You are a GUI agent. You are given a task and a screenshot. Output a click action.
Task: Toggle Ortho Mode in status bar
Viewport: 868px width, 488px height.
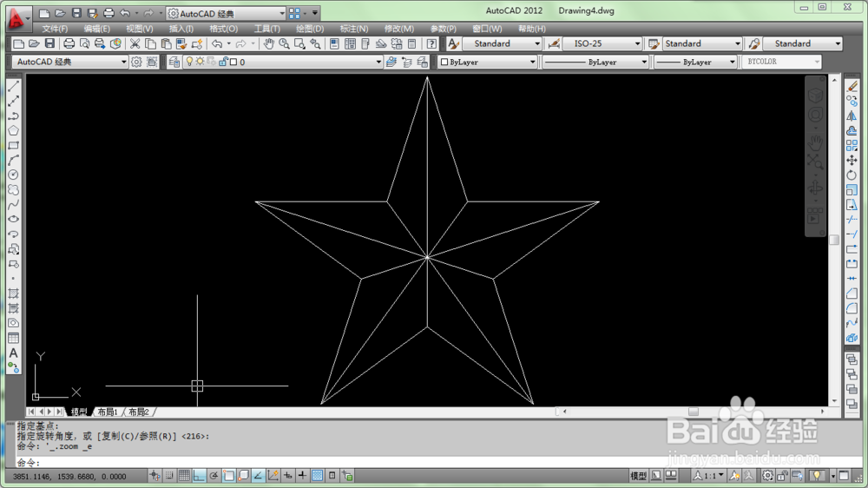pyautogui.click(x=199, y=475)
